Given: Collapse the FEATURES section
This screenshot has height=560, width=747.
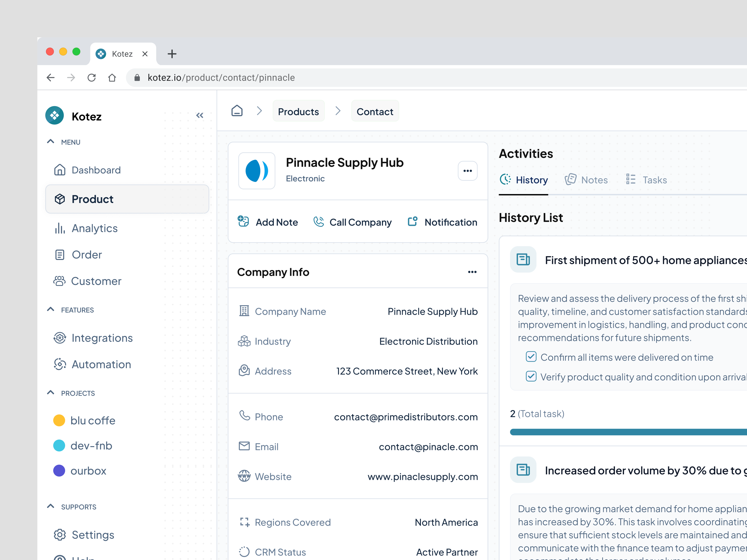Looking at the screenshot, I should point(50,309).
